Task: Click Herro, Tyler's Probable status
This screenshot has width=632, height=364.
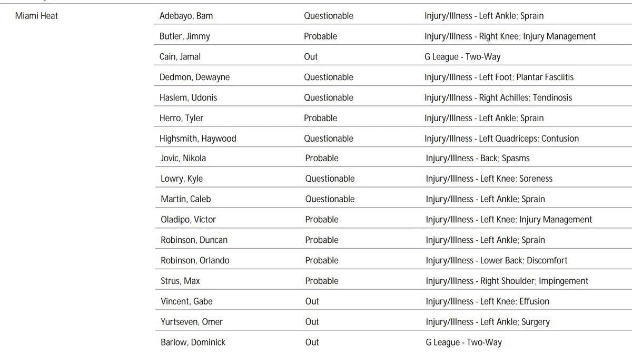Action: pos(320,118)
